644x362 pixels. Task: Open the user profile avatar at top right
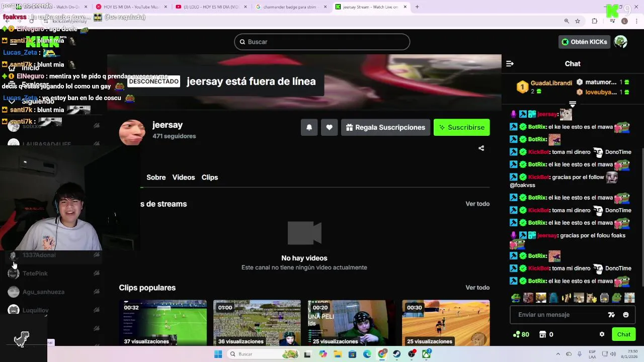[620, 42]
